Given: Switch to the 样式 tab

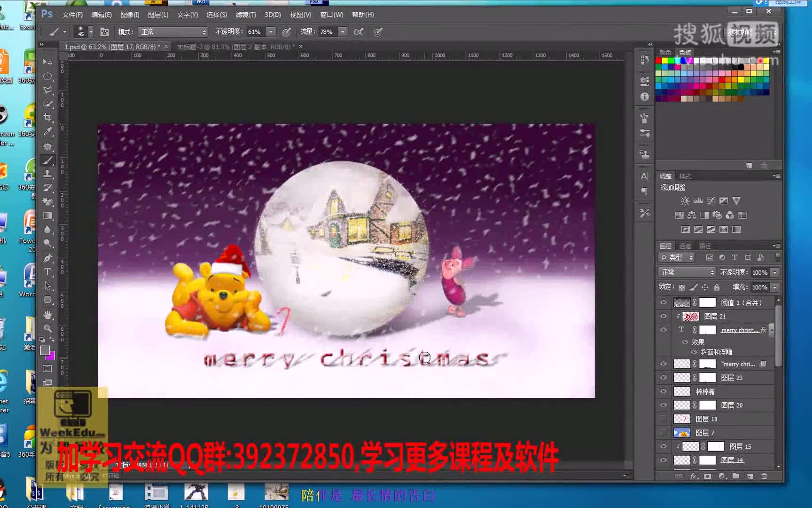Looking at the screenshot, I should (685, 176).
